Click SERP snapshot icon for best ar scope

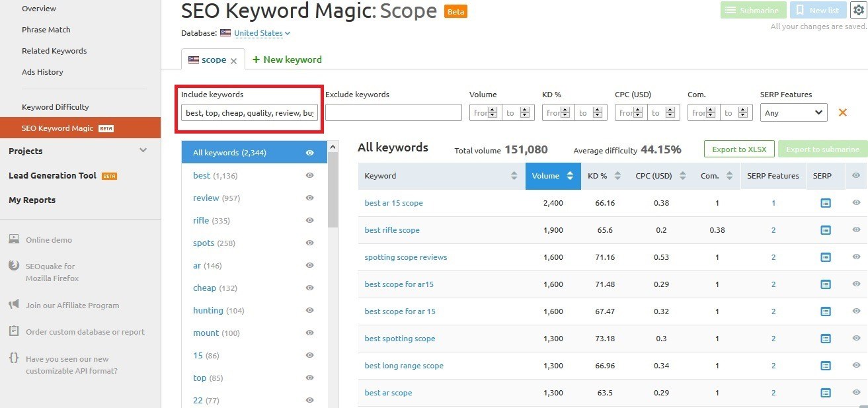point(826,393)
